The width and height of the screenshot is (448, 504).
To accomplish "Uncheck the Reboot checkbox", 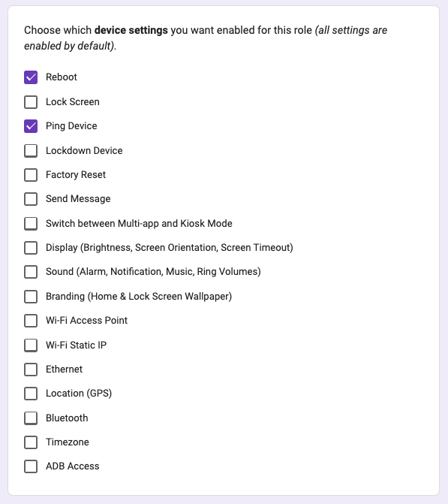I will coord(31,77).
